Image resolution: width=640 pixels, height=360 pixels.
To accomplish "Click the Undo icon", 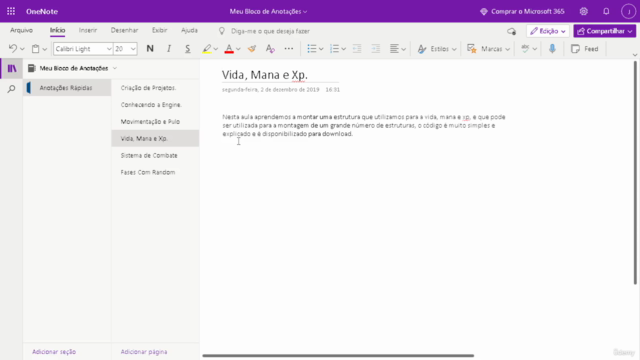I will click(13, 49).
